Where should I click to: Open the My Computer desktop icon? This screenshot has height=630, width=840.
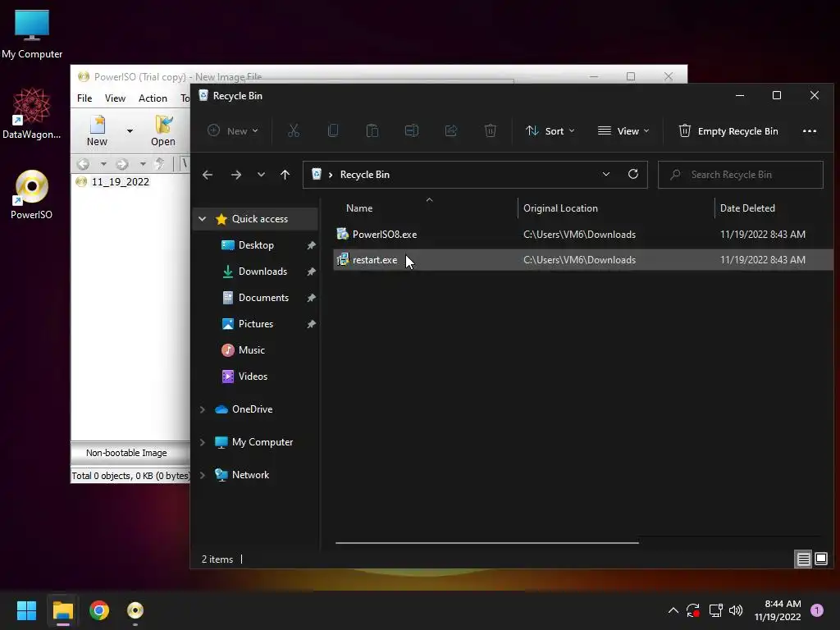(x=32, y=34)
